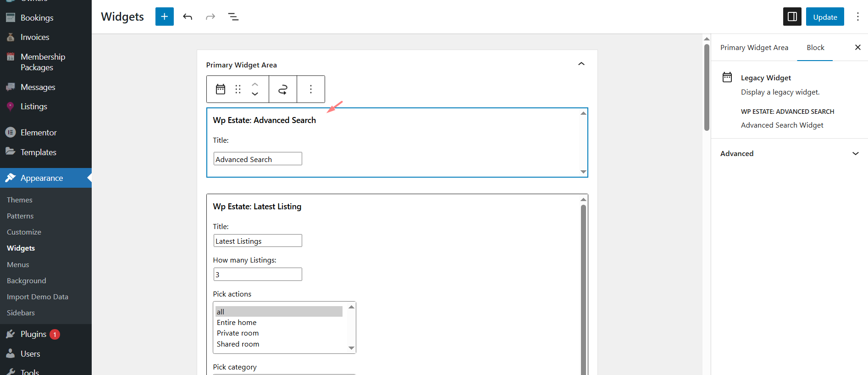Viewport: 868px width, 375px height.
Task: Open block toolbar three-dot options menu
Action: (x=311, y=89)
